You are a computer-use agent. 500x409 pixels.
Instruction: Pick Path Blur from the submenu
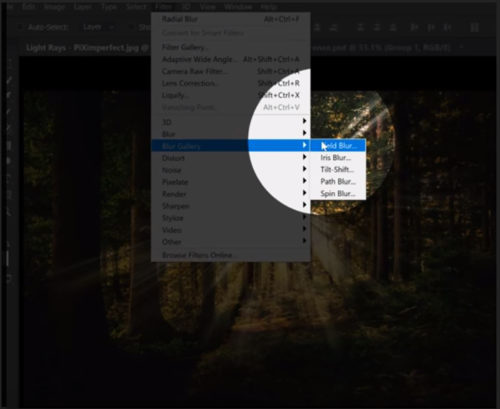coord(338,181)
